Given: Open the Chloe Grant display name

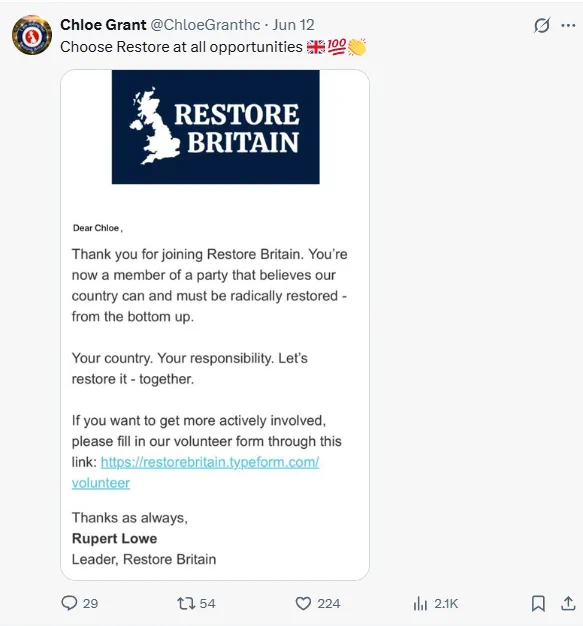Looking at the screenshot, I should click(103, 25).
